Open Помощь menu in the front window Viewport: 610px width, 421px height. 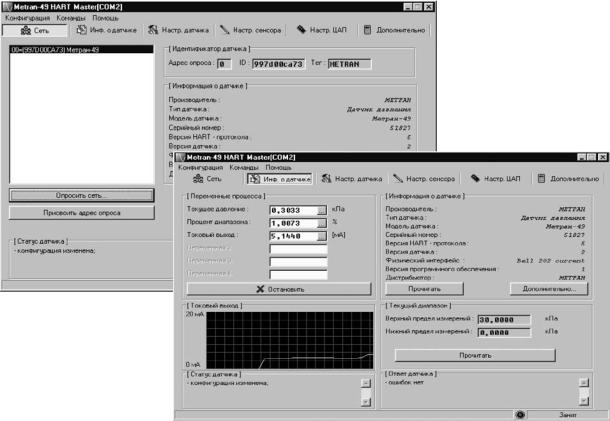pyautogui.click(x=278, y=167)
